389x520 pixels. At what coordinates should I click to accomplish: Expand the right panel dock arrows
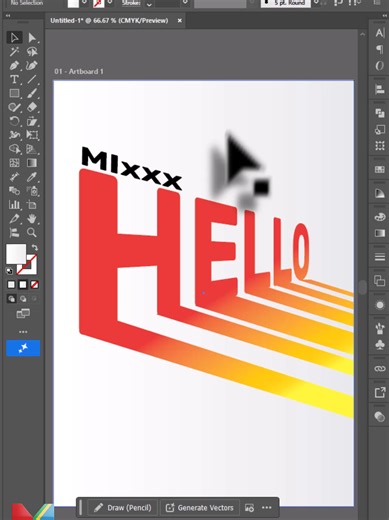pos(385,16)
